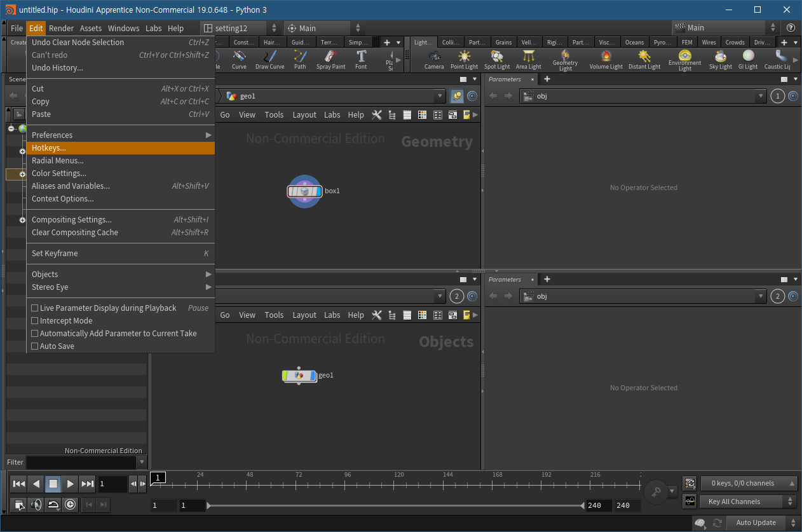Click the Filter input field
The image size is (802, 532).
pyautogui.click(x=81, y=462)
